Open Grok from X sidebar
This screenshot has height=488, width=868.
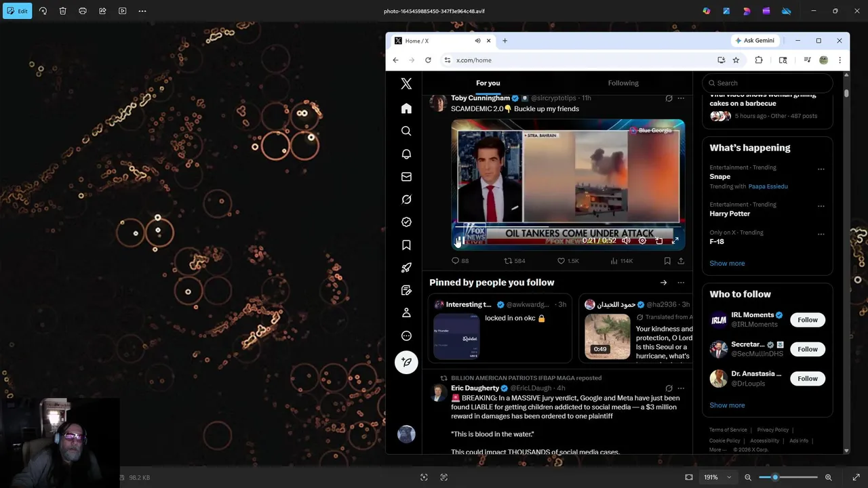(406, 199)
